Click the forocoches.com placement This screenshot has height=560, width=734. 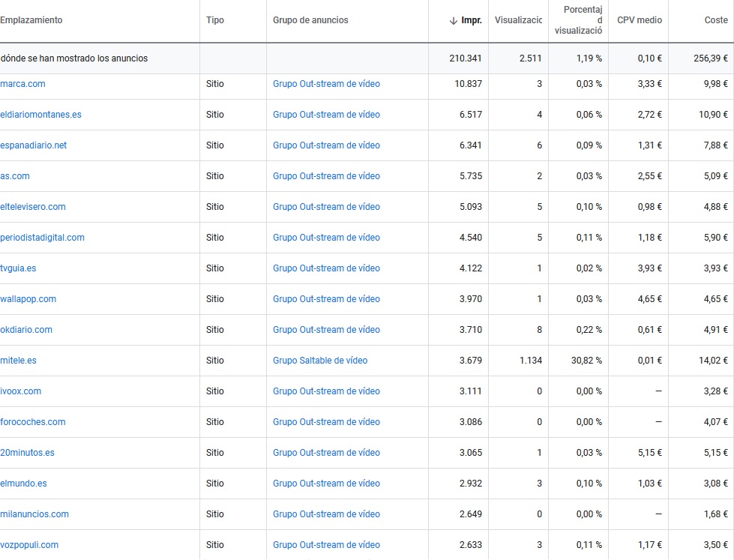pyautogui.click(x=33, y=422)
